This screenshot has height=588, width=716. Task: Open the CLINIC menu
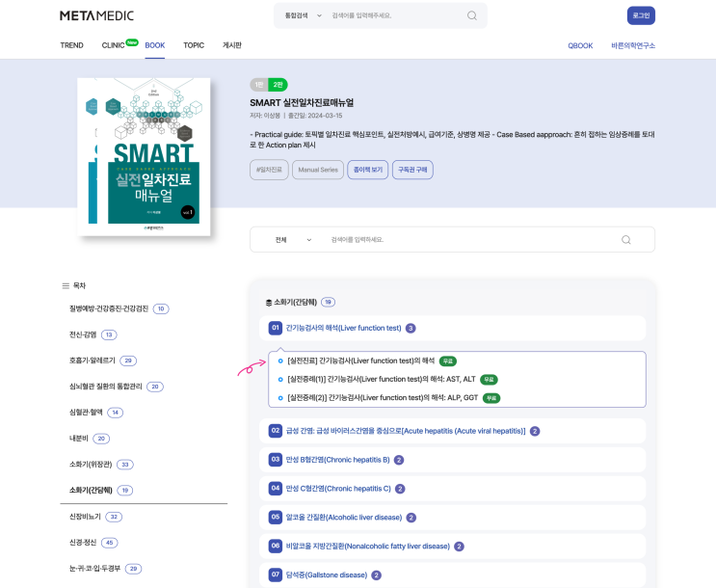[x=113, y=45]
